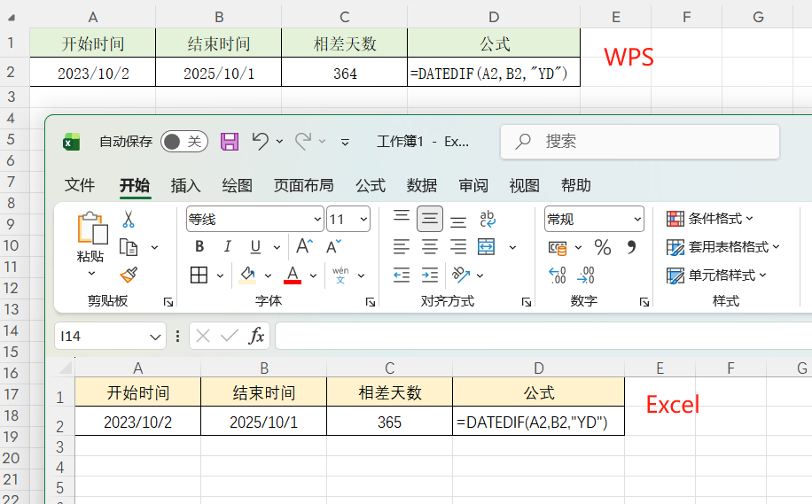
Task: Apply accounting currency format icon
Action: coord(558,248)
